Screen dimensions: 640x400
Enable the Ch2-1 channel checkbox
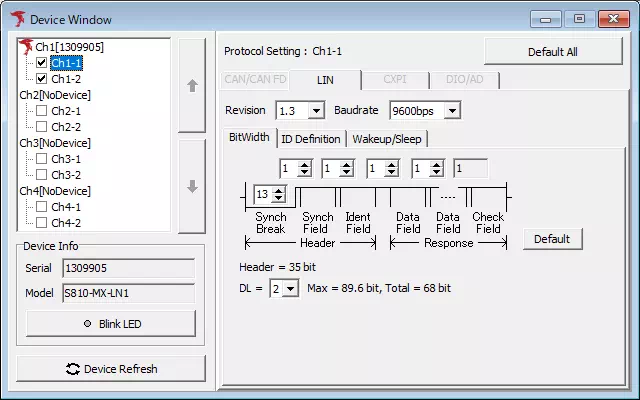[42, 111]
